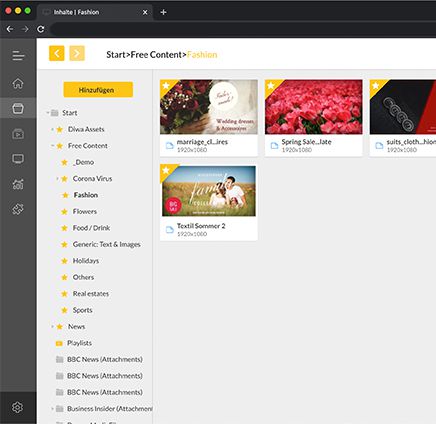
Task: Switch to Inhalte | Fashion browser tab
Action: [x=95, y=12]
